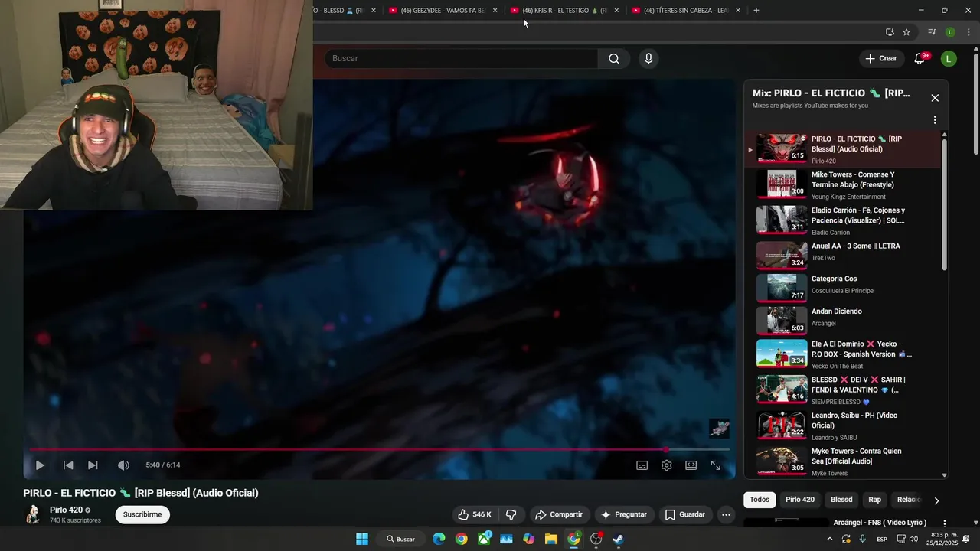Image resolution: width=980 pixels, height=551 pixels.
Task: Click the Chrome profile avatar
Action: click(950, 32)
